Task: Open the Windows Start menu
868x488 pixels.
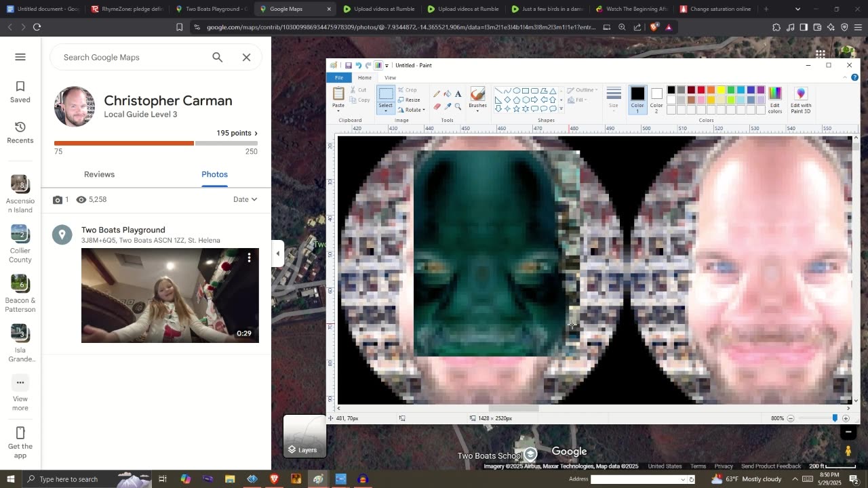Action: coord(10,479)
